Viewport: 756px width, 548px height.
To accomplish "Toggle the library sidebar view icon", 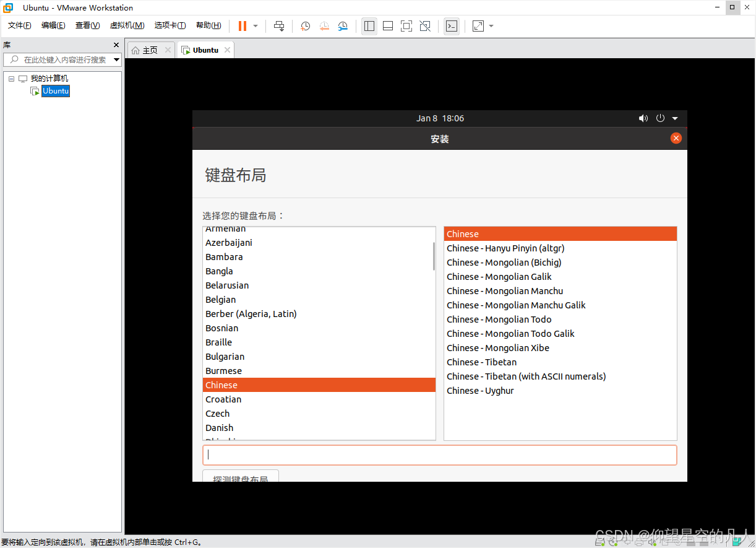I will point(369,26).
